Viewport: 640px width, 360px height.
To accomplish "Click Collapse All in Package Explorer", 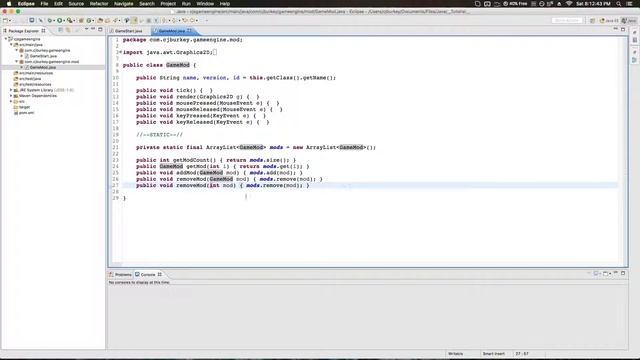I will coord(60,30).
